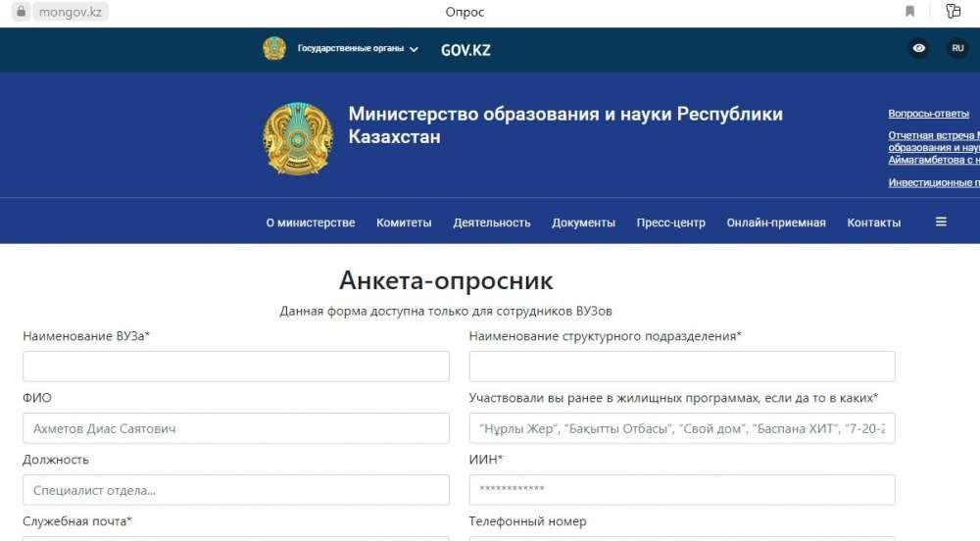The image size is (980, 541).
Task: Click the large Kazakhstan emblem logo
Action: coord(298,138)
